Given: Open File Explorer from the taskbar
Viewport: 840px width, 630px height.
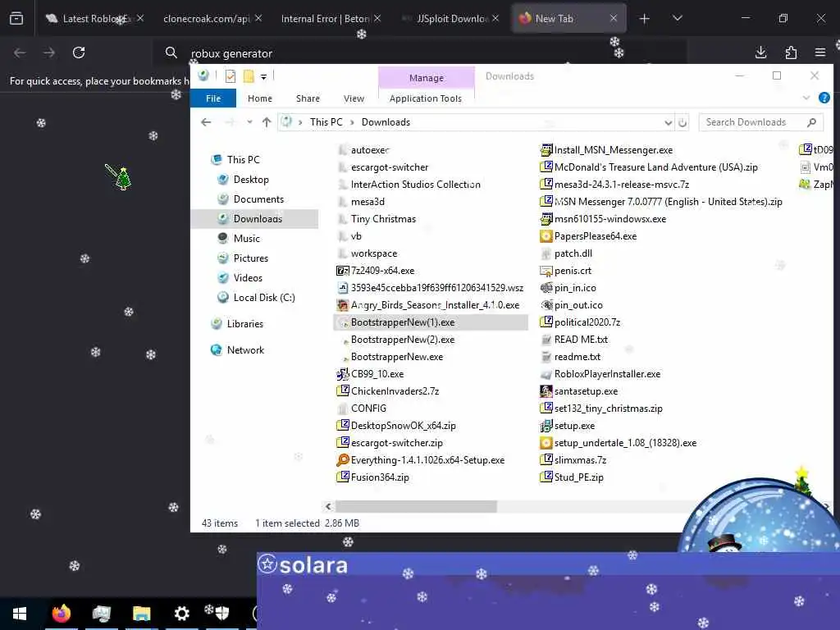Looking at the screenshot, I should (x=141, y=614).
